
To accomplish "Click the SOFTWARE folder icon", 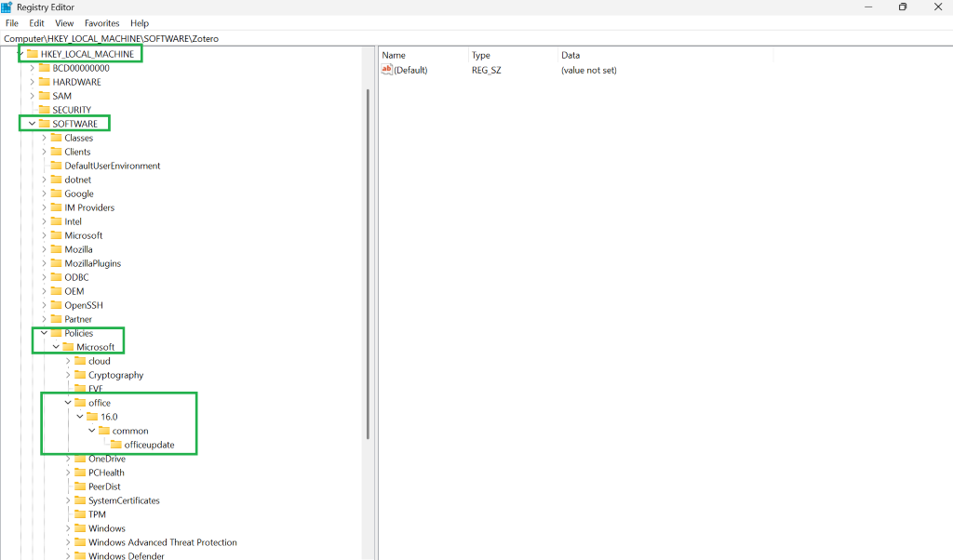I will tap(45, 124).
